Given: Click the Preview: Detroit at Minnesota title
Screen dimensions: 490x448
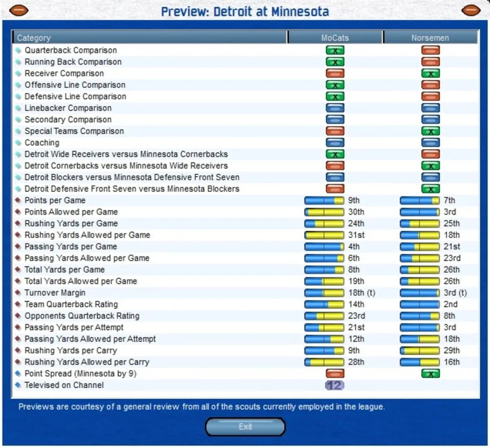Looking at the screenshot, I should coord(245,11).
